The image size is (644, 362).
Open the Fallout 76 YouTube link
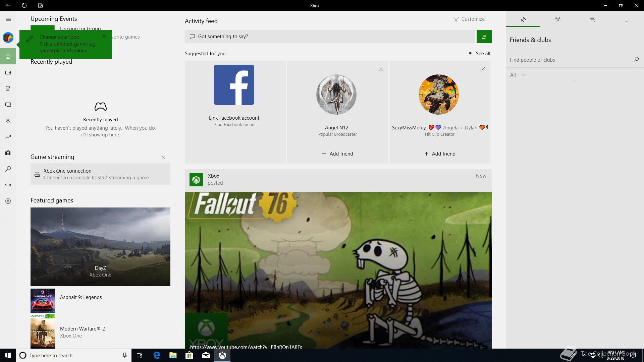tap(246, 346)
